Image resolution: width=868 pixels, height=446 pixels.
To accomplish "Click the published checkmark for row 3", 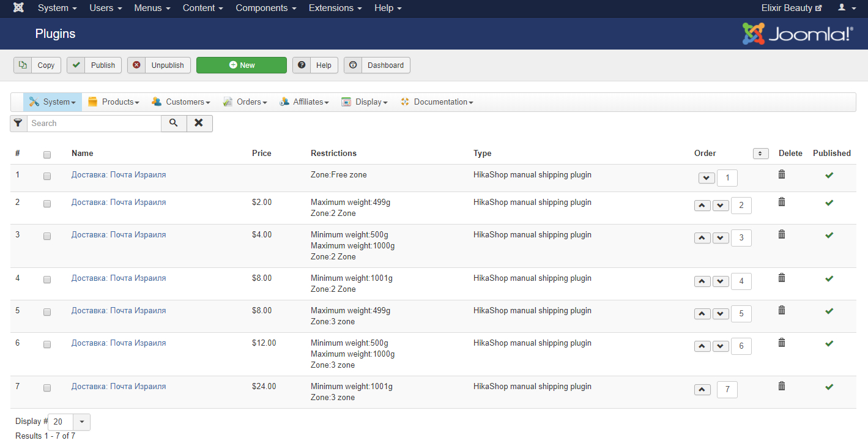I will tap(829, 236).
